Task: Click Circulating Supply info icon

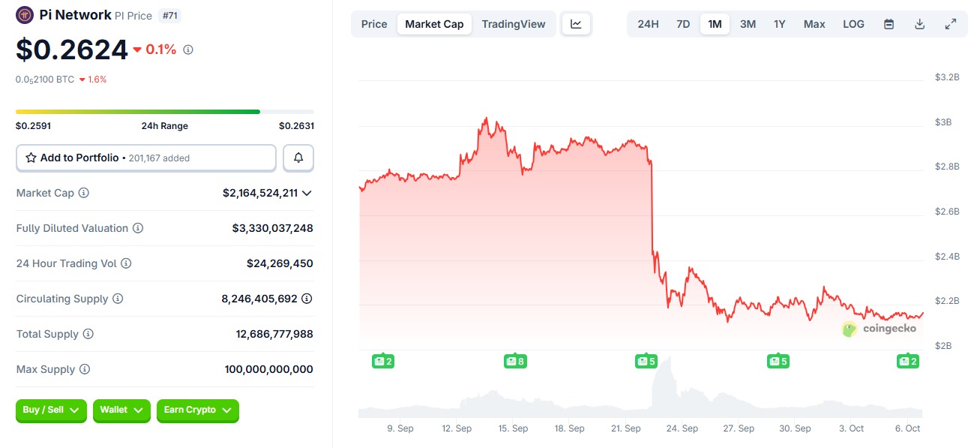Action: tap(118, 299)
